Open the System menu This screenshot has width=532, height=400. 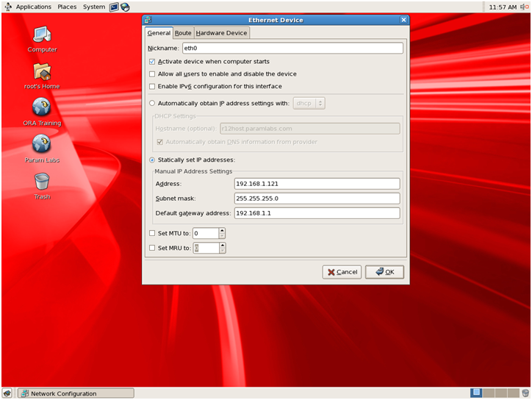tap(94, 7)
